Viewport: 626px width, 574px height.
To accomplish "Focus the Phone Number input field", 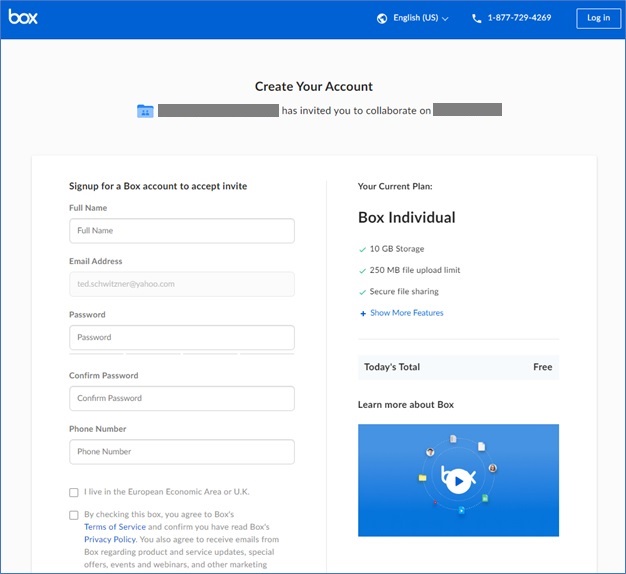I will coord(182,452).
